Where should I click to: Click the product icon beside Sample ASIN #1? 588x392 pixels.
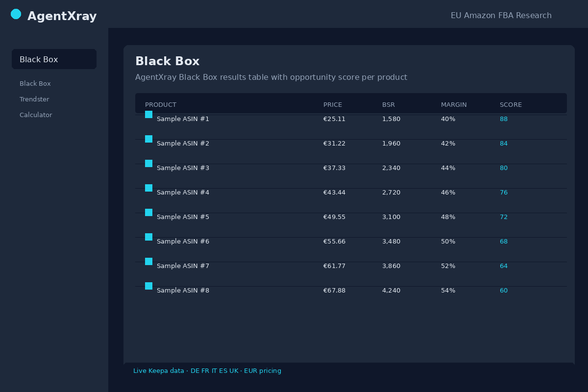click(148, 114)
